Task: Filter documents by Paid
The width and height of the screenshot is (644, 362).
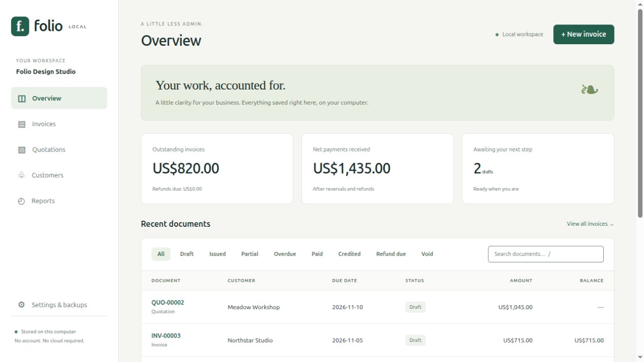Action: 317,254
